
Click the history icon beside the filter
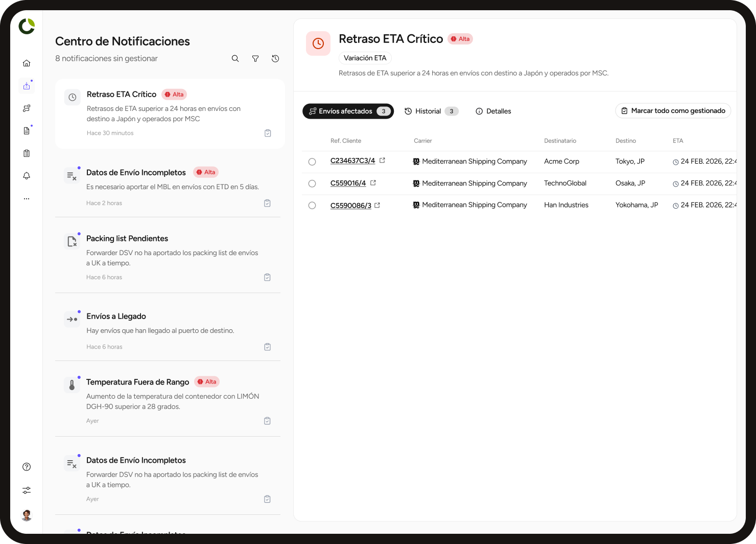275,58
